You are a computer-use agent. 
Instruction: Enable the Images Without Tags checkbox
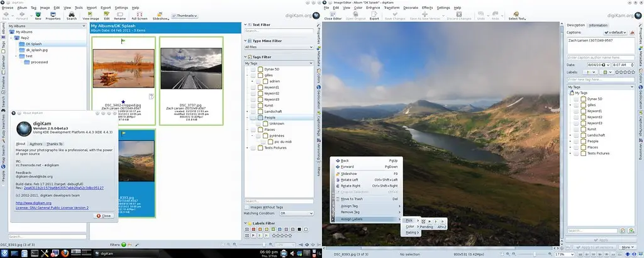coord(248,206)
